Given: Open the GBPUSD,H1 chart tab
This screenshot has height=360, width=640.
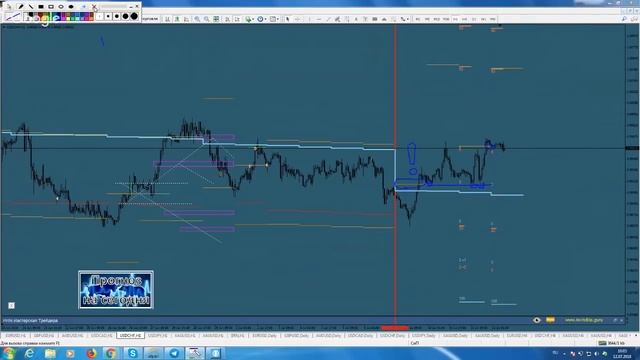Looking at the screenshot, I should (x=44, y=336).
